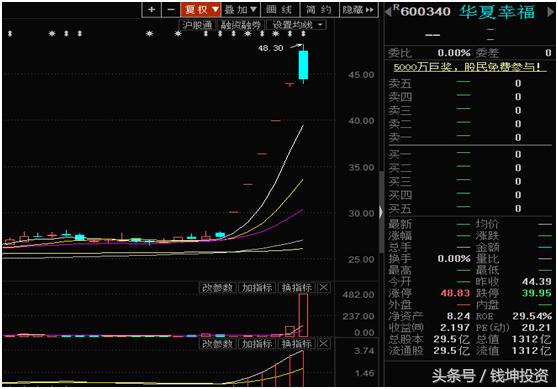Click the 涨停 price 48.83
558x389 pixels.
click(x=455, y=293)
